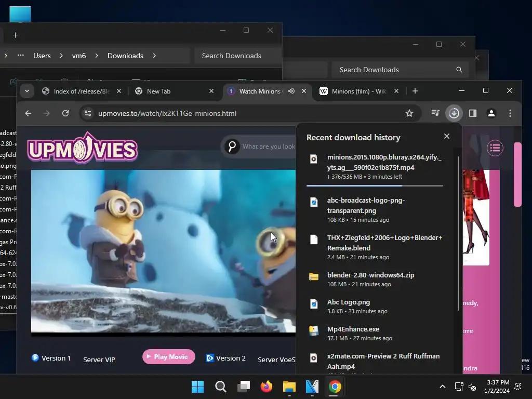The width and height of the screenshot is (532, 399).
Task: Open Task View on taskbar
Action: 244,387
